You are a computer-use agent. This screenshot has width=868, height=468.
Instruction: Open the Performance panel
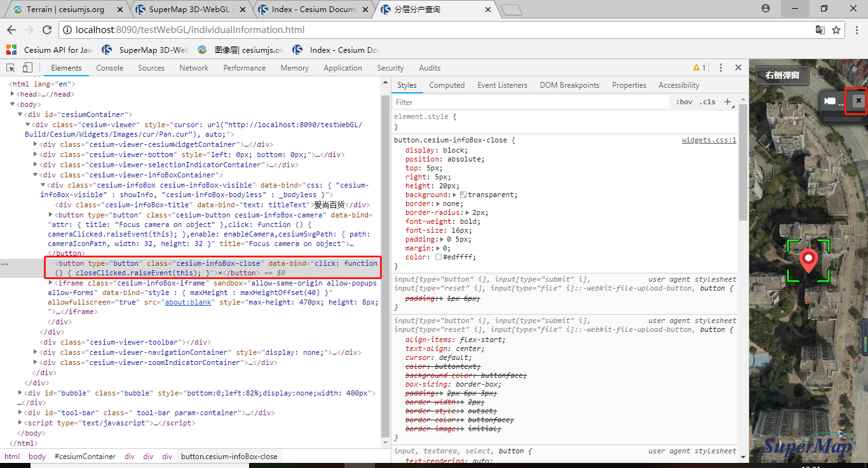[245, 68]
